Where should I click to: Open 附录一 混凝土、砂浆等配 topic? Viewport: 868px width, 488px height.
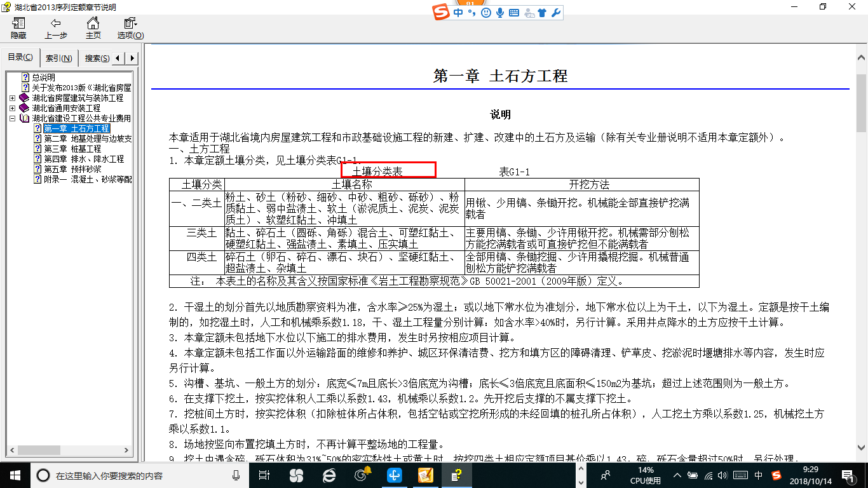[x=88, y=179]
